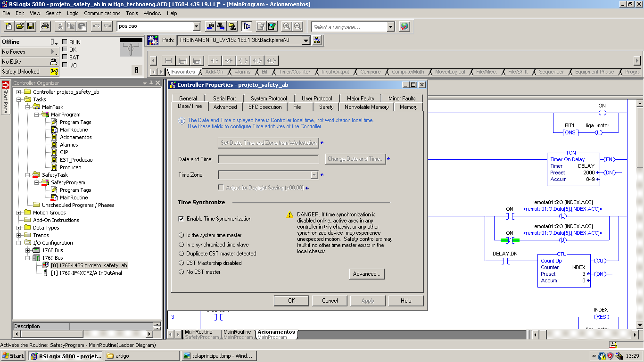Toggle the Controller Organizer tree icon

[x=247, y=26]
